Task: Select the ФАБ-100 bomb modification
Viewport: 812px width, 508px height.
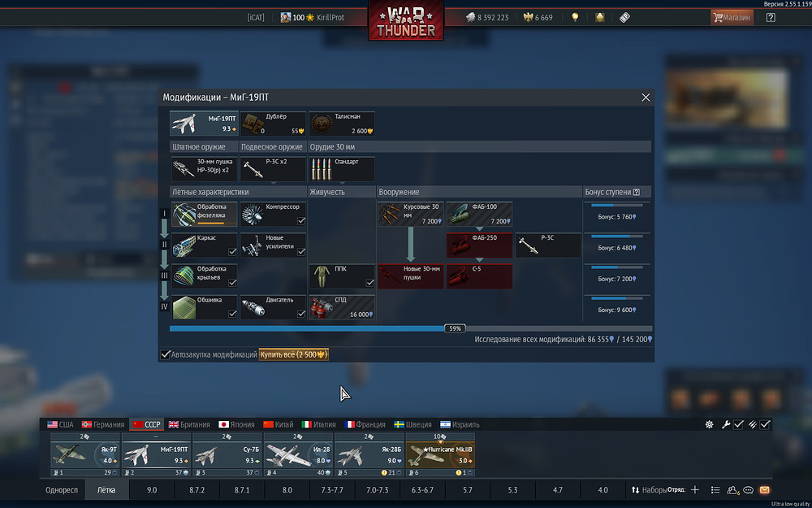Action: coord(480,214)
